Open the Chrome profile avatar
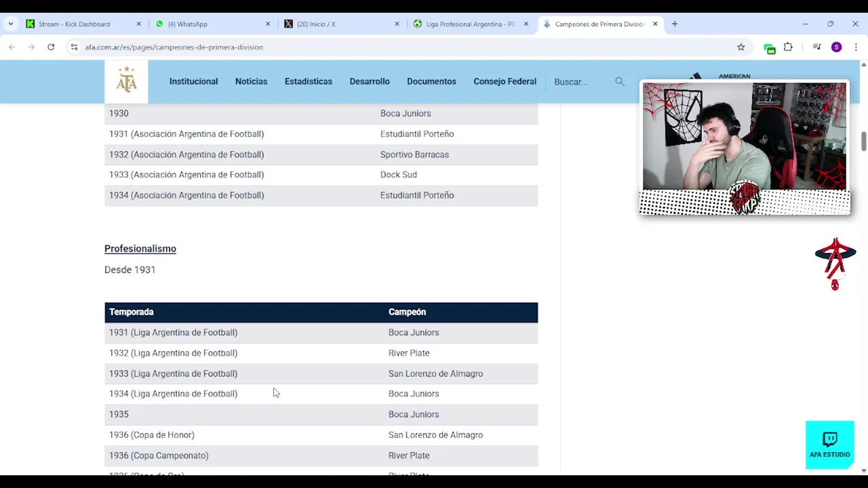 coord(836,47)
